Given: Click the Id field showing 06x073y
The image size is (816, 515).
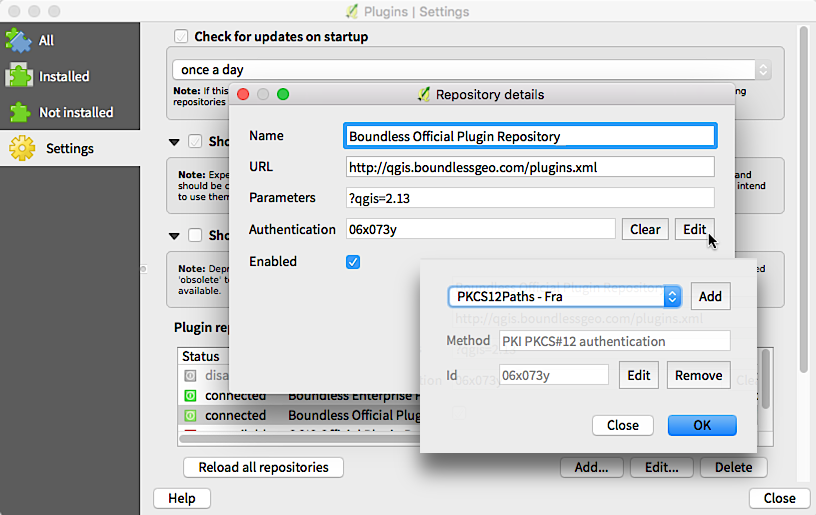Looking at the screenshot, I should [x=554, y=376].
